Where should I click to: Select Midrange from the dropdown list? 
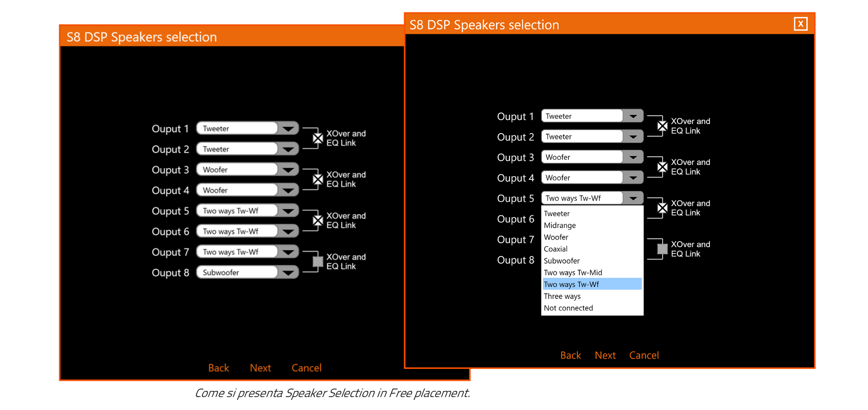coord(560,225)
